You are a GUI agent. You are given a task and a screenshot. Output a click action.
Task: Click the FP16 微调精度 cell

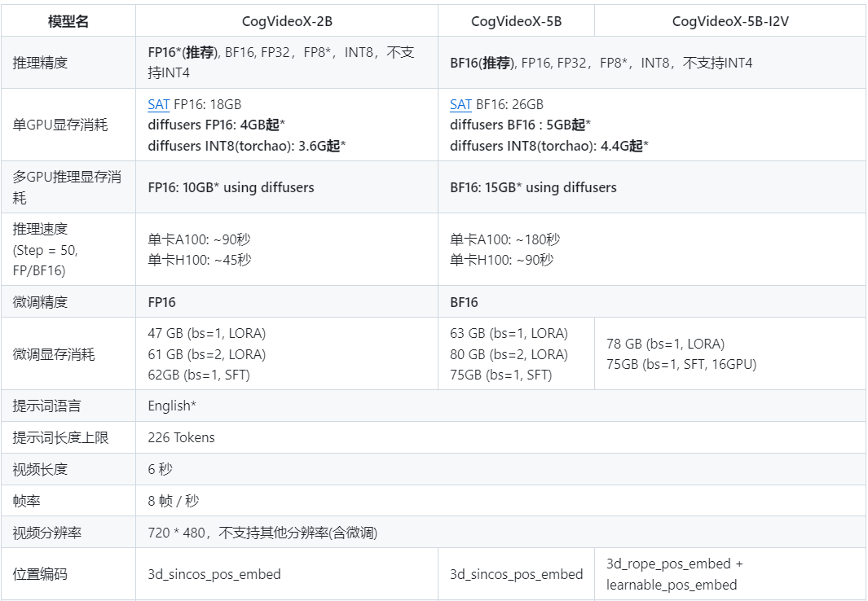pyautogui.click(x=287, y=302)
